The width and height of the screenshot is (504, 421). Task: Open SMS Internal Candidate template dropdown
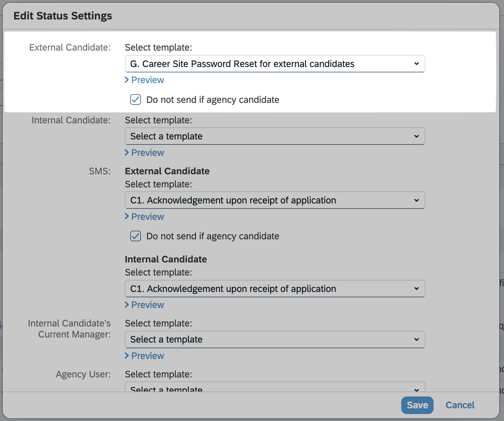click(x=275, y=289)
